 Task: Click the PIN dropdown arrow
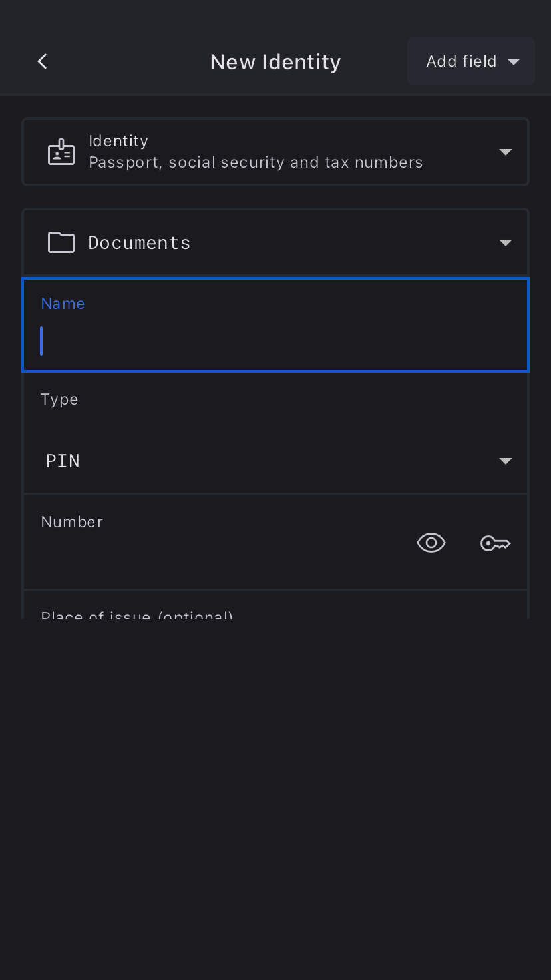pos(505,461)
